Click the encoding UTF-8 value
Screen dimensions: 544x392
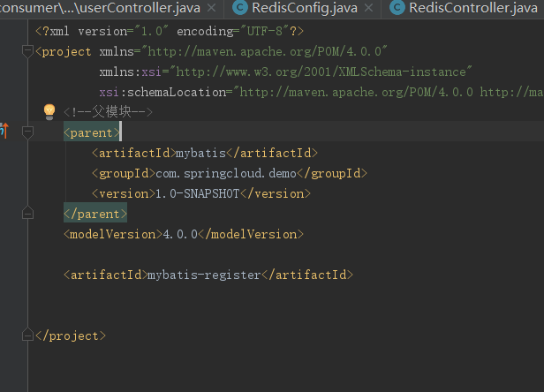[265, 31]
